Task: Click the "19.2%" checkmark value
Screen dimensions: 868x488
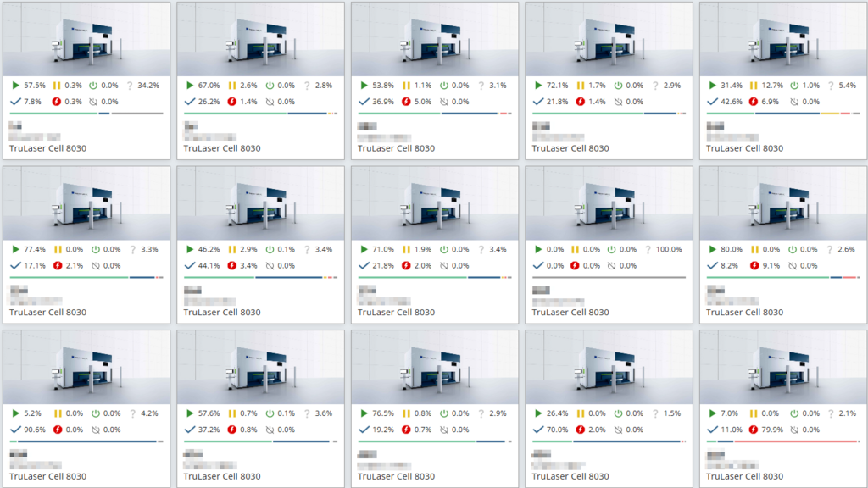Action: (x=383, y=430)
